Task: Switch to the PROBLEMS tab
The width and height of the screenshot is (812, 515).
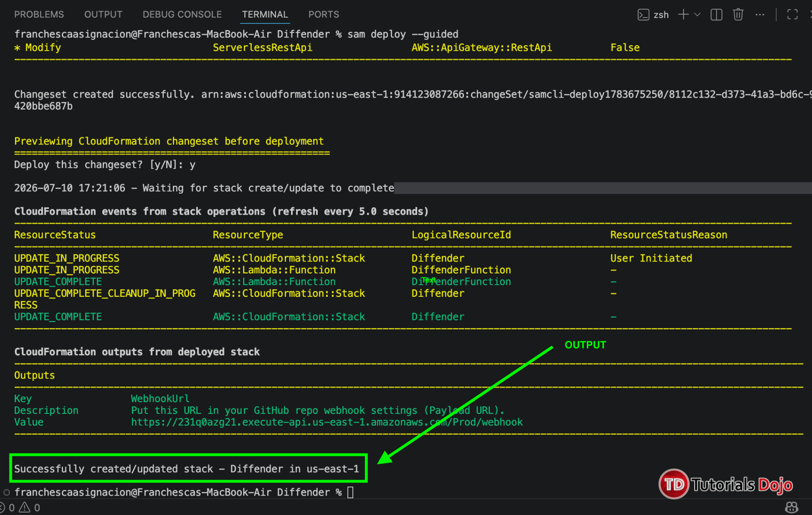Action: (x=39, y=14)
